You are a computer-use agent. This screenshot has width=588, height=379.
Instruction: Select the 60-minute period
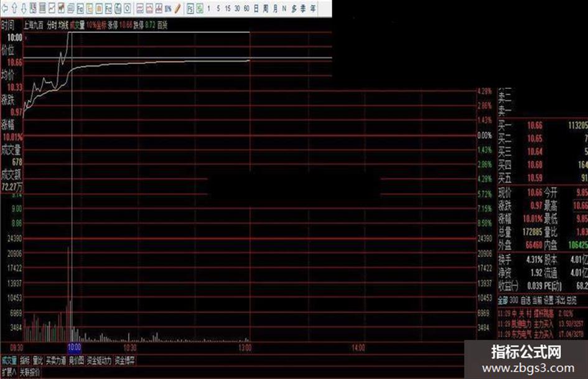pos(246,8)
